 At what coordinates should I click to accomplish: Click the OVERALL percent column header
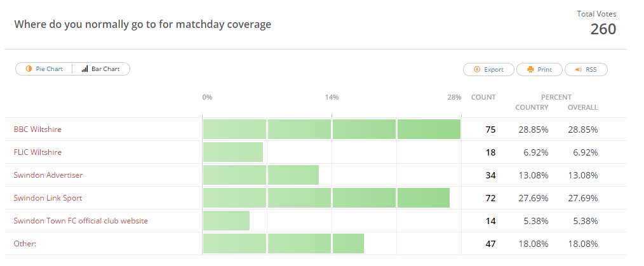click(582, 107)
